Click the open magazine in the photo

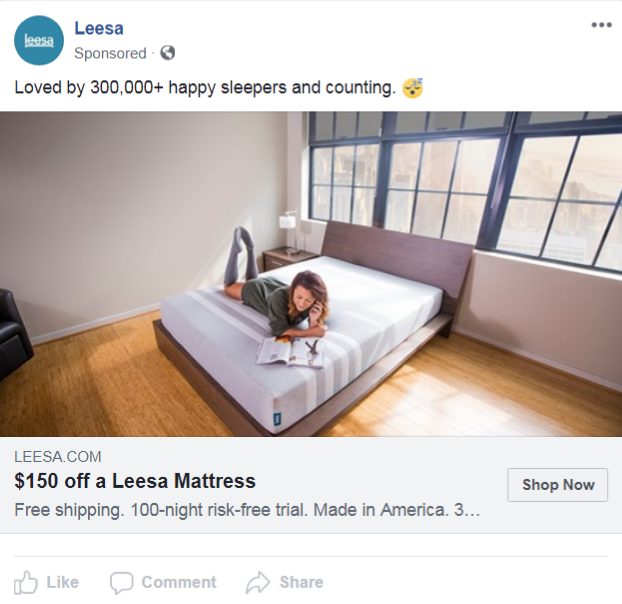click(x=290, y=352)
